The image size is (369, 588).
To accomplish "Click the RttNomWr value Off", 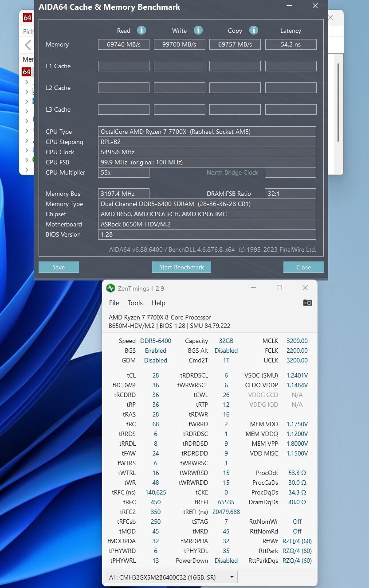I will [x=297, y=522].
